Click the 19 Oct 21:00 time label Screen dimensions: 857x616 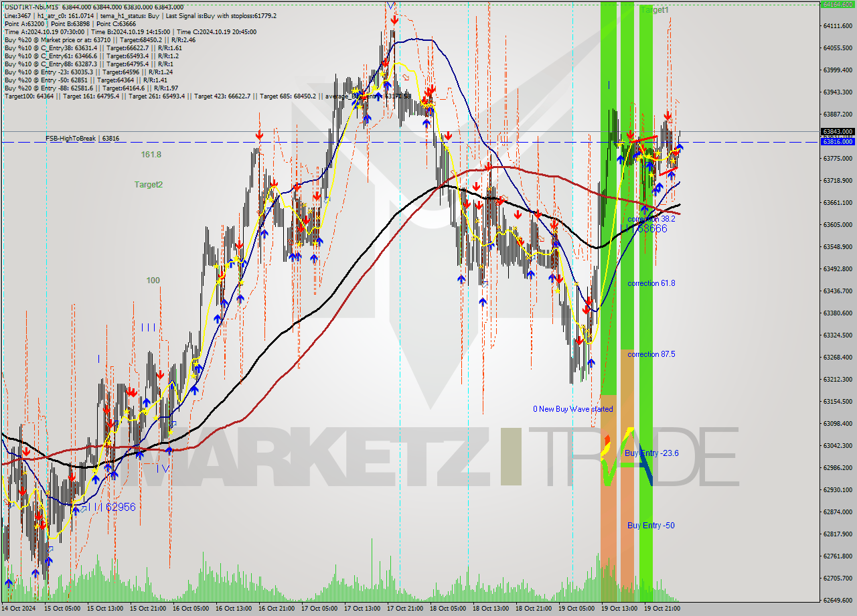[x=661, y=609]
